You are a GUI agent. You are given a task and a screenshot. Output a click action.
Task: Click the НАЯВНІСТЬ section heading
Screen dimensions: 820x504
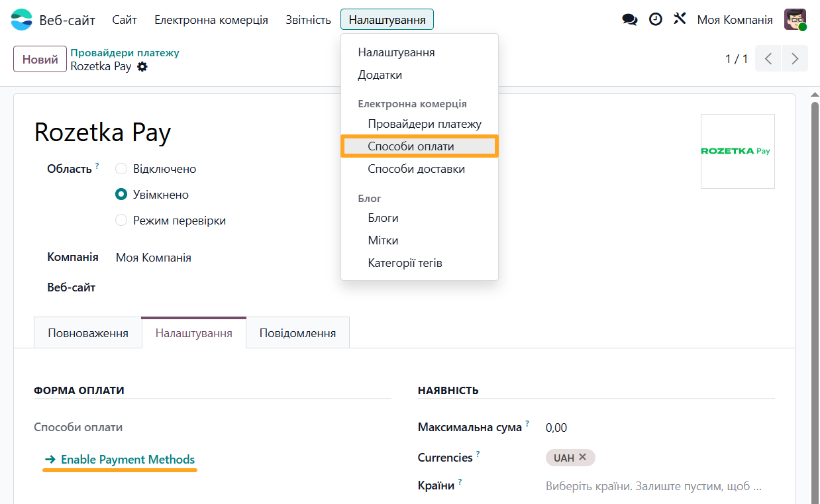(x=448, y=391)
